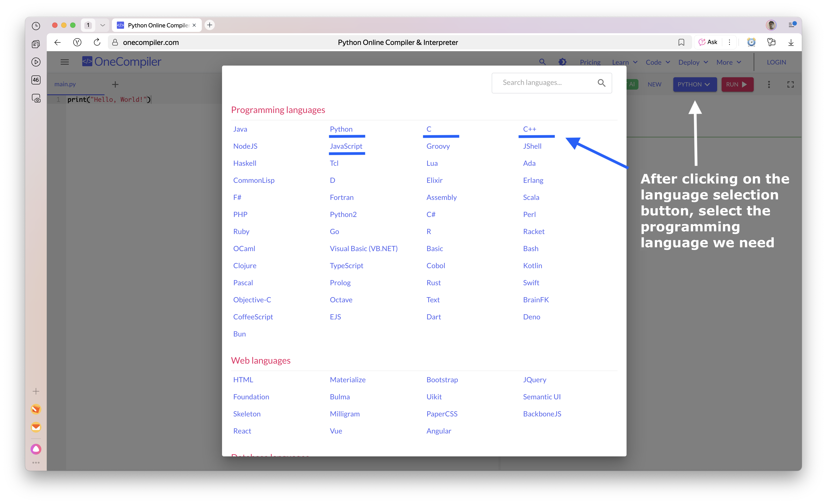Enter fullscreen editor mode
The image size is (827, 504).
pyautogui.click(x=790, y=84)
